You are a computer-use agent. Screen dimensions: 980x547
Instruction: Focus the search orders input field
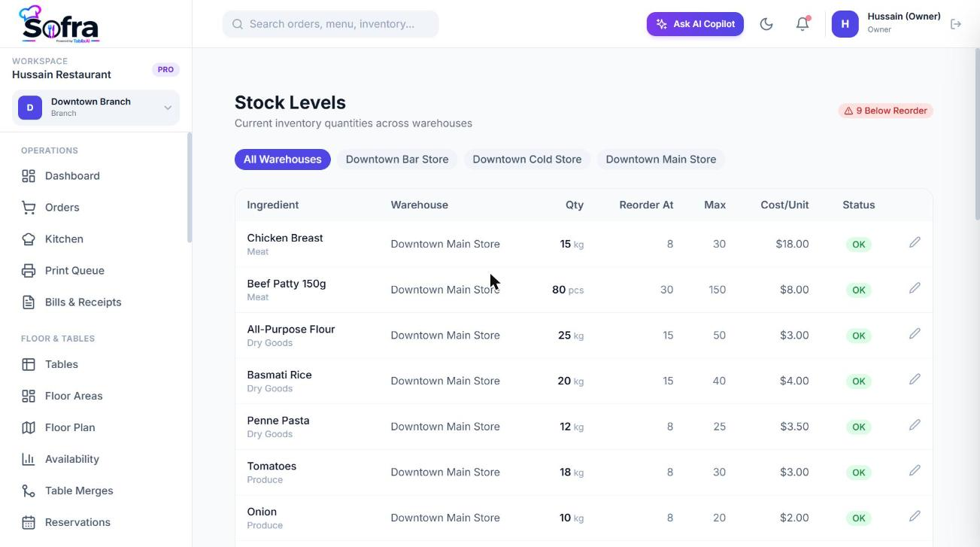pyautogui.click(x=330, y=24)
